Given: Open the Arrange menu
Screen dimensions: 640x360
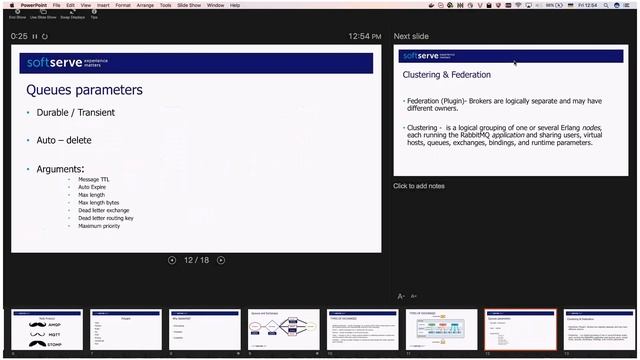Looking at the screenshot, I should (145, 5).
